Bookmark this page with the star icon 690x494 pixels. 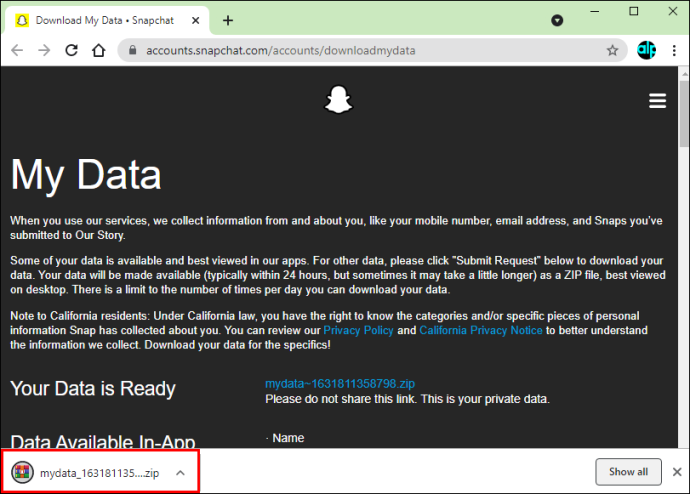612,51
